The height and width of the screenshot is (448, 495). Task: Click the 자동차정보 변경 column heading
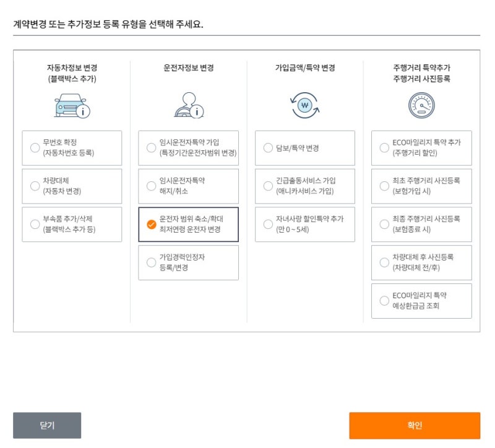tap(72, 73)
